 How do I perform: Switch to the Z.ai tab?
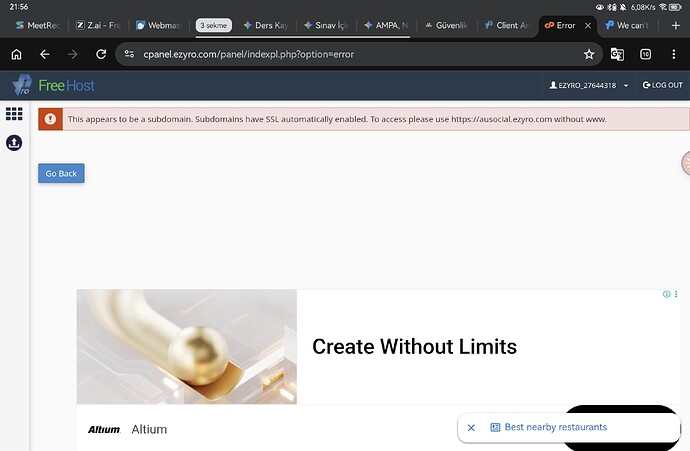pyautogui.click(x=98, y=26)
